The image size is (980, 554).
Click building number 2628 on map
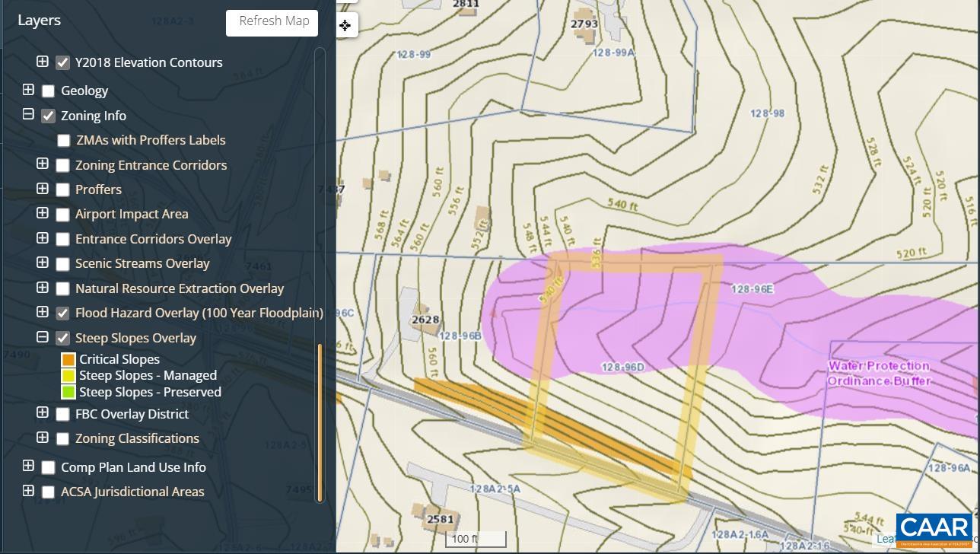coord(425,320)
